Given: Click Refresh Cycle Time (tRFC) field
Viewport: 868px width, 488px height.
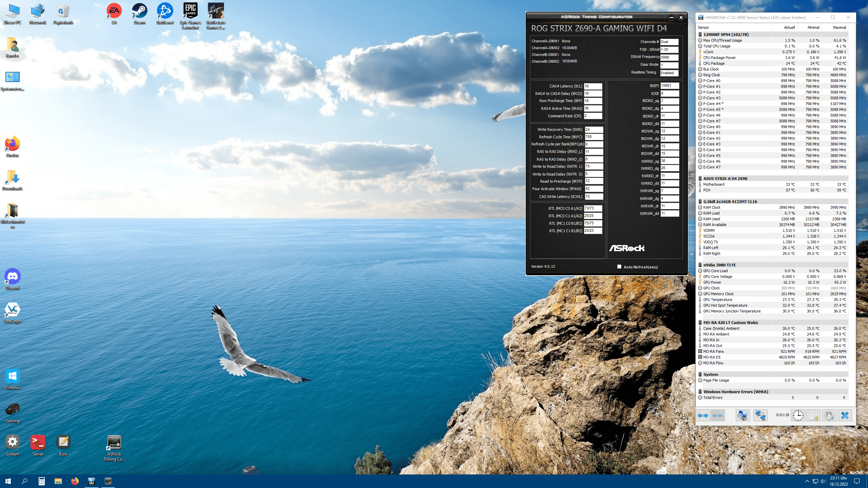Looking at the screenshot, I should [594, 137].
